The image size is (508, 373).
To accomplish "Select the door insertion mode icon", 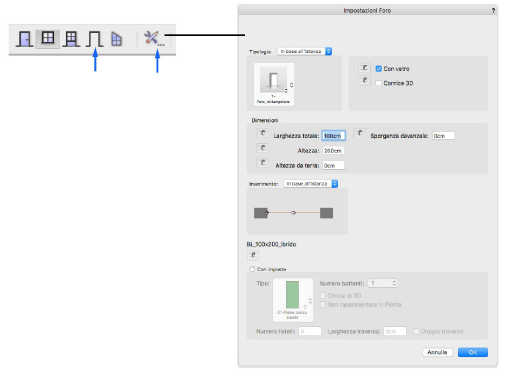I will pos(24,39).
